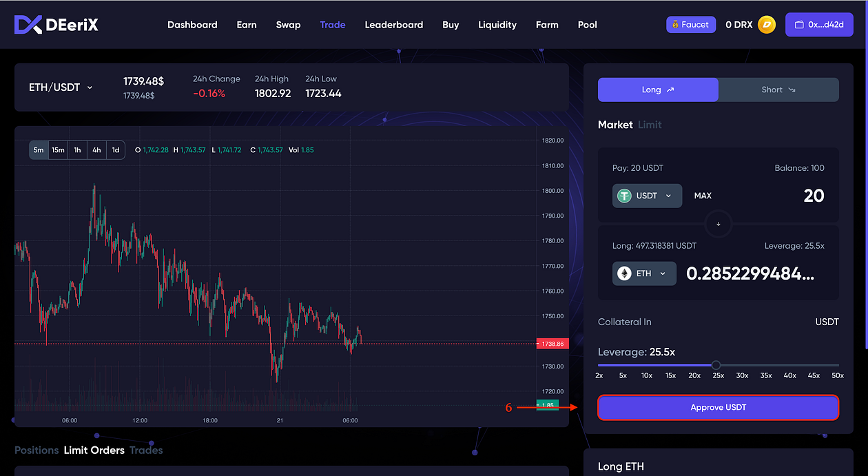
Task: Click the Long: 497.318381 USDT text
Action: pyautogui.click(x=654, y=246)
